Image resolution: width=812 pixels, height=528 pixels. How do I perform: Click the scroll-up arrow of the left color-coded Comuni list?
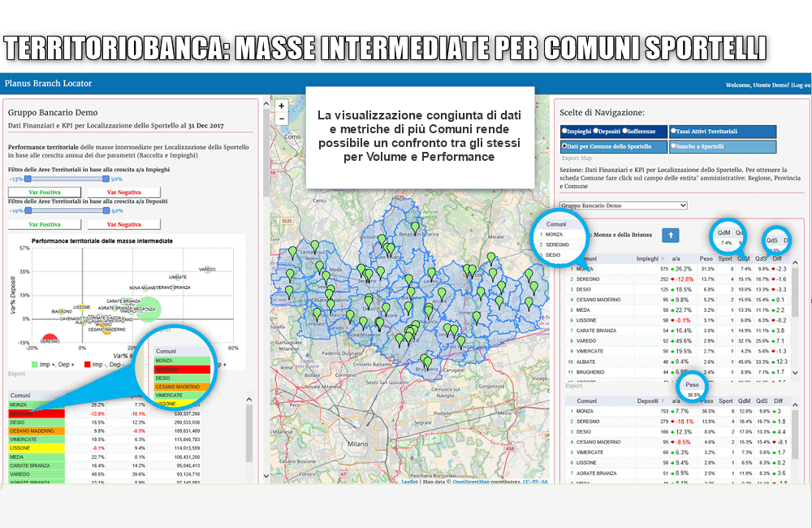point(249,400)
